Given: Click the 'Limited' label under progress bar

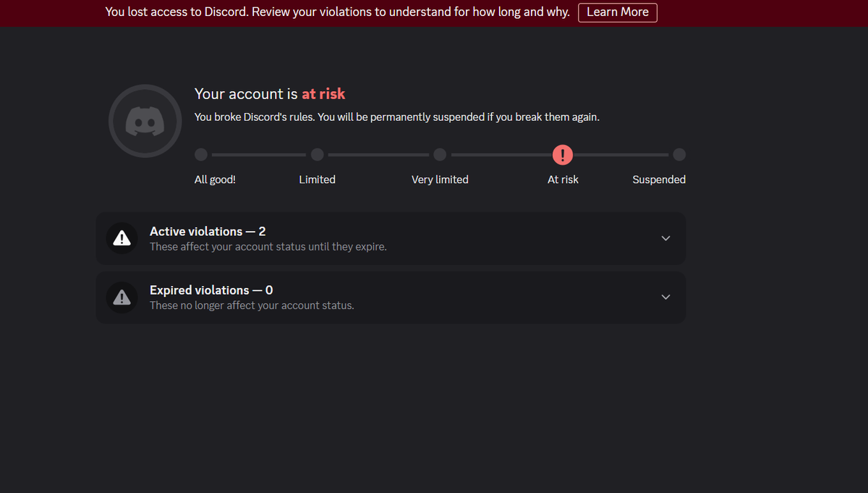Looking at the screenshot, I should click(317, 180).
